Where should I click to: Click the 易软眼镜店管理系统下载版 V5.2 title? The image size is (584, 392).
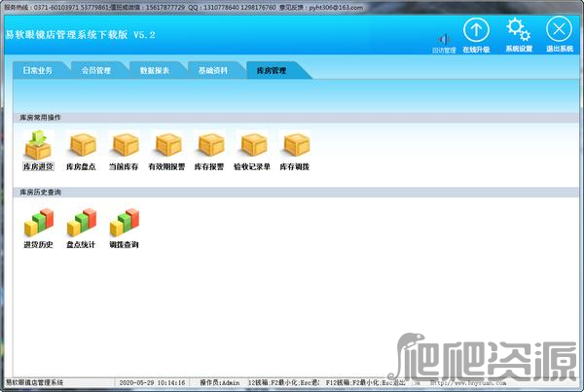(x=80, y=35)
